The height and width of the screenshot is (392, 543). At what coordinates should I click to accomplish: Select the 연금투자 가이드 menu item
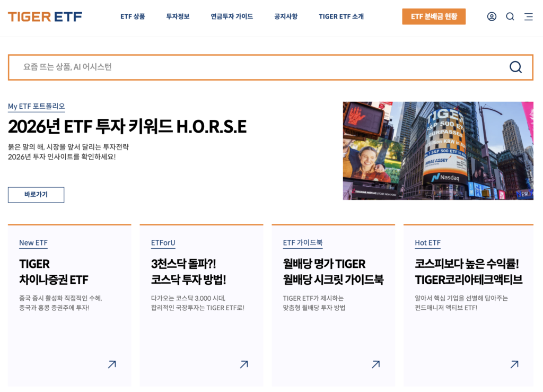pyautogui.click(x=232, y=16)
